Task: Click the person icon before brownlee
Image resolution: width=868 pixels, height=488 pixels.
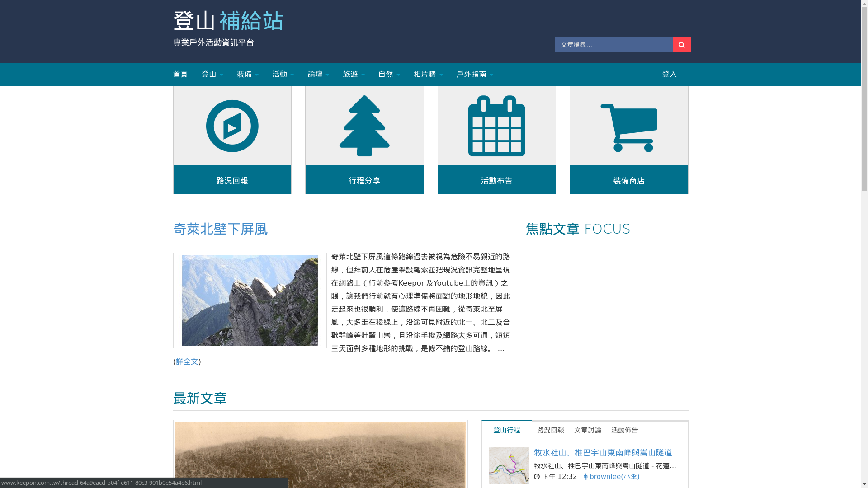Action: click(585, 477)
